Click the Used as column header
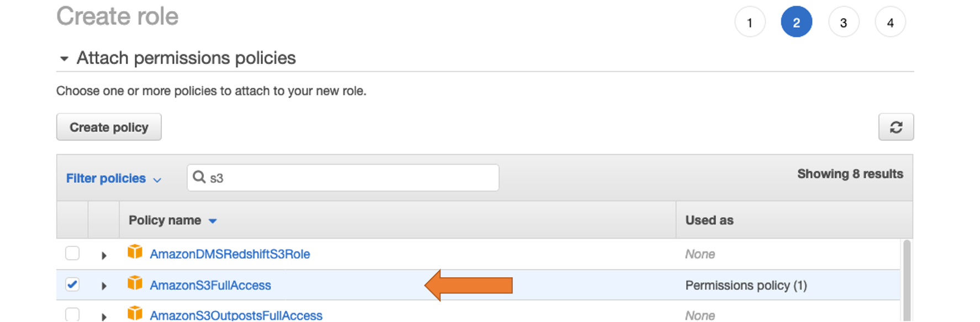 (x=709, y=220)
